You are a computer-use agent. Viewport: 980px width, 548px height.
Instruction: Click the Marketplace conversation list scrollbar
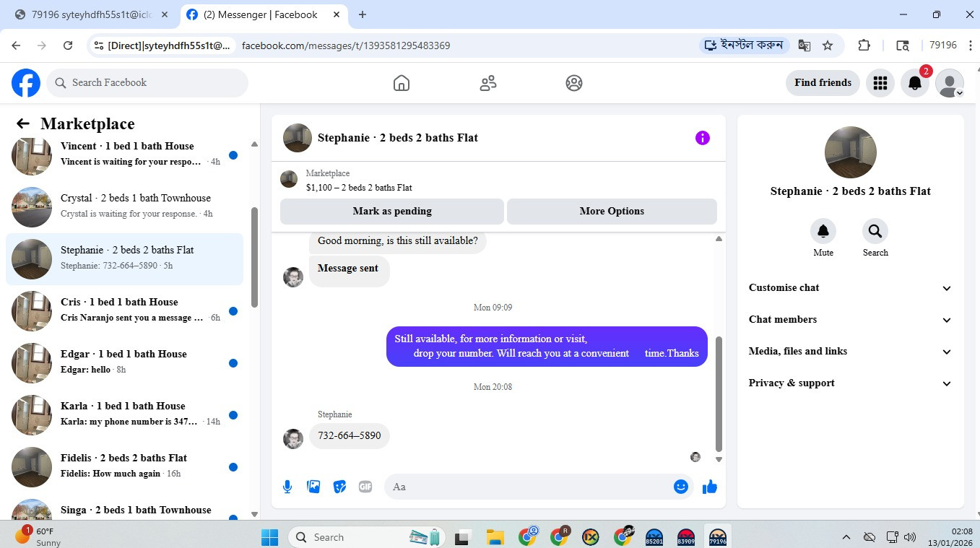point(254,257)
